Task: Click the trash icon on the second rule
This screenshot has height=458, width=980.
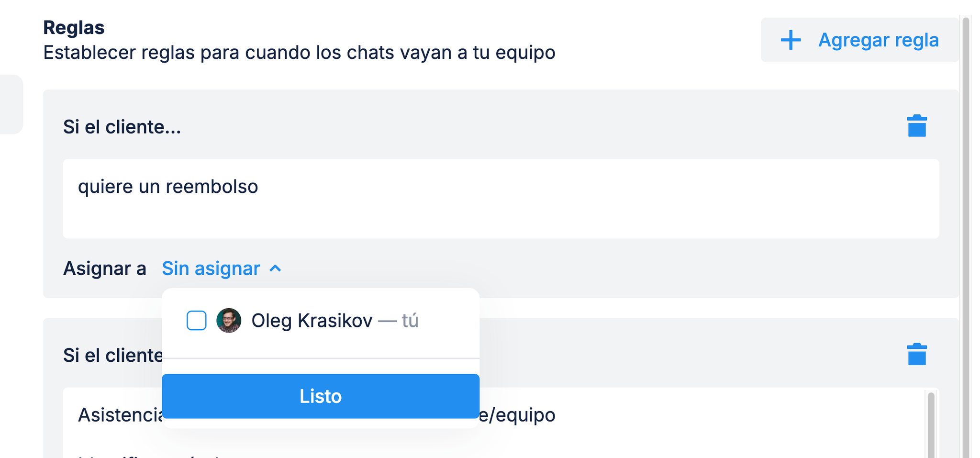Action: 916,355
